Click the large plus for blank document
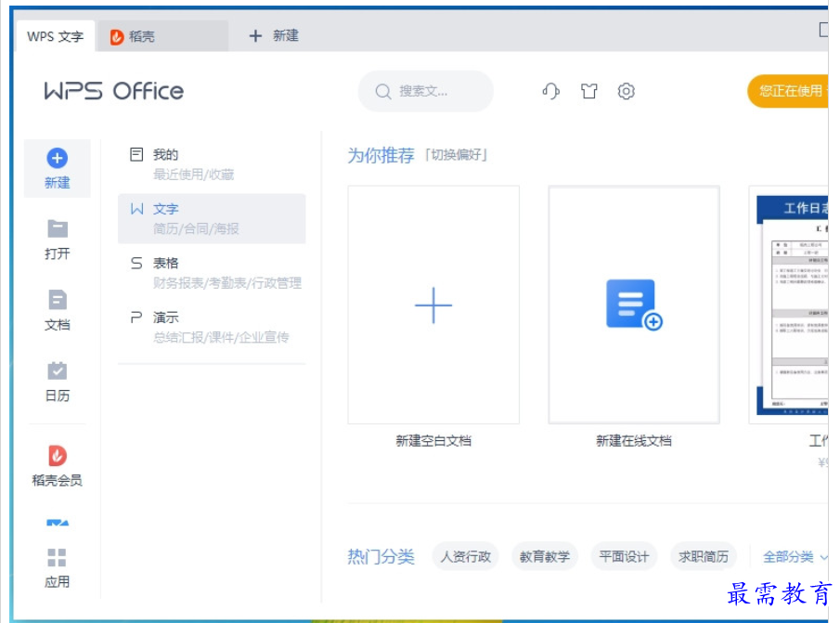This screenshot has width=840, height=623. tap(433, 305)
